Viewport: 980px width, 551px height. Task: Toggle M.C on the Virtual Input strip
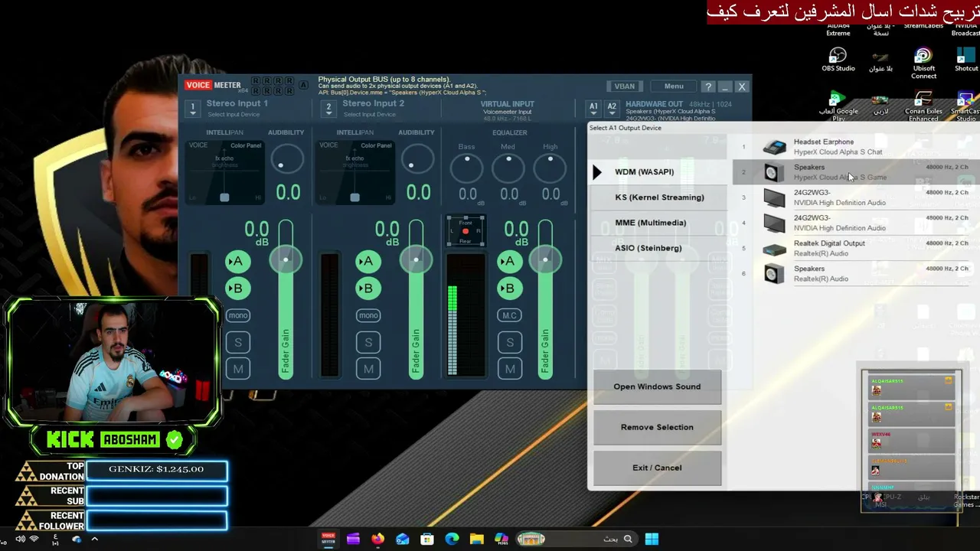(510, 315)
